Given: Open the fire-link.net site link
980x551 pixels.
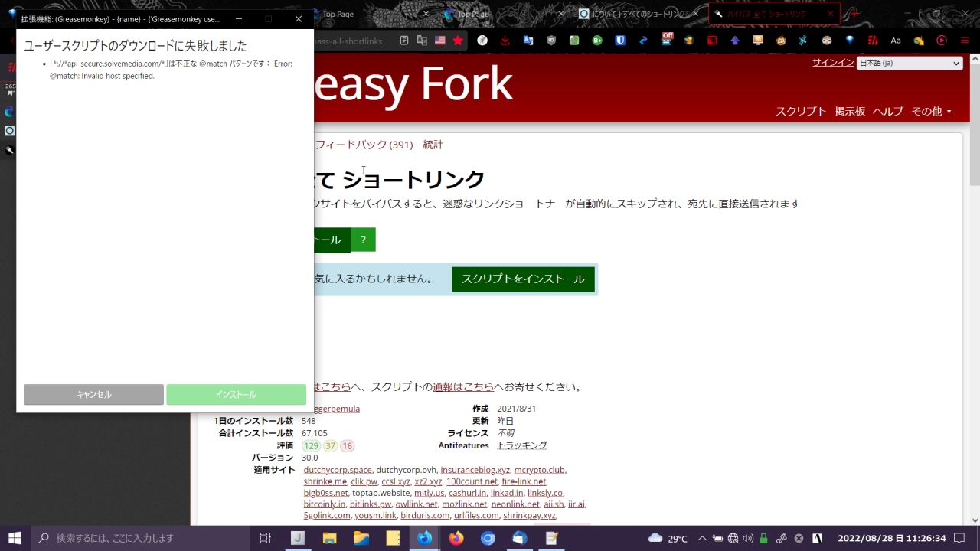Looking at the screenshot, I should (524, 481).
